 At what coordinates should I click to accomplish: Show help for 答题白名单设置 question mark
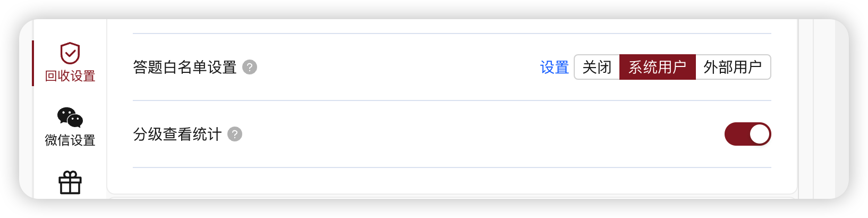pos(250,67)
